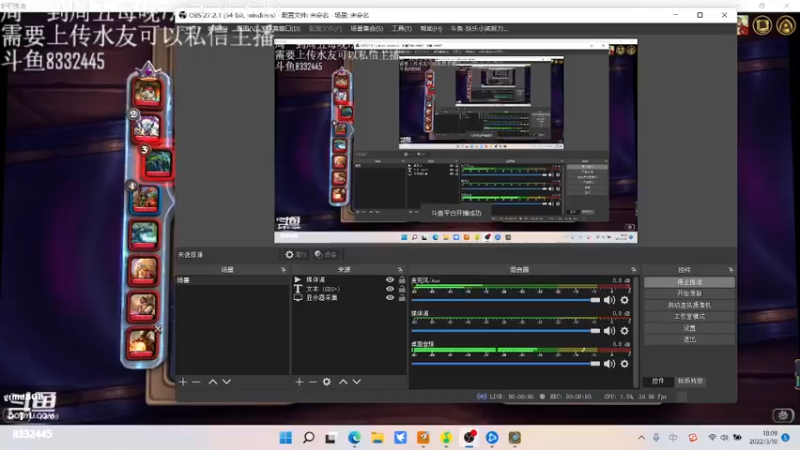This screenshot has height=450, width=800.
Task: Click 麦克风/Aux volume slider
Action: pos(506,300)
